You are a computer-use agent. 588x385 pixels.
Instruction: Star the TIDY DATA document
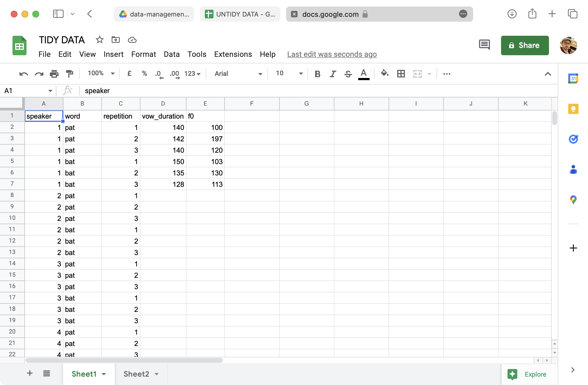coord(99,40)
